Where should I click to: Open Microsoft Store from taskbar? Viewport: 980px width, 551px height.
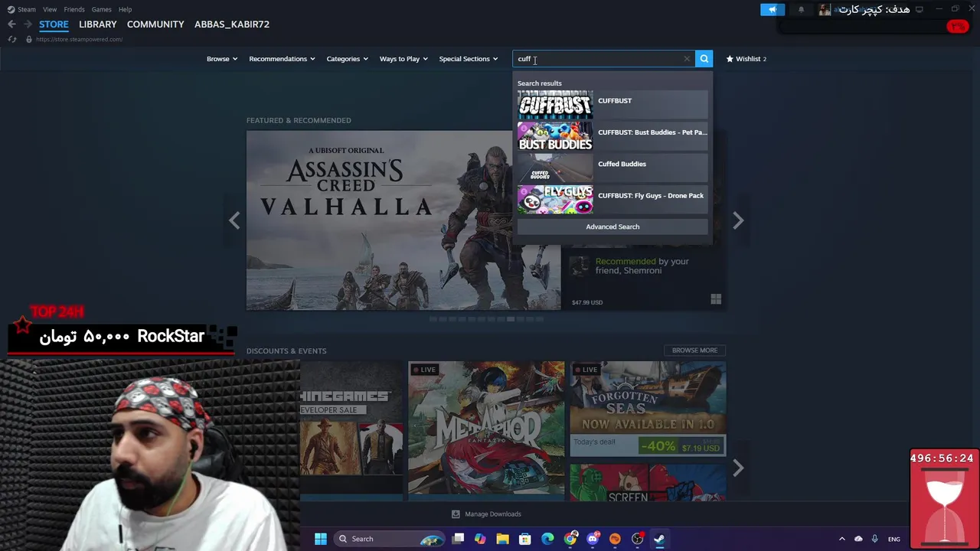tap(525, 539)
